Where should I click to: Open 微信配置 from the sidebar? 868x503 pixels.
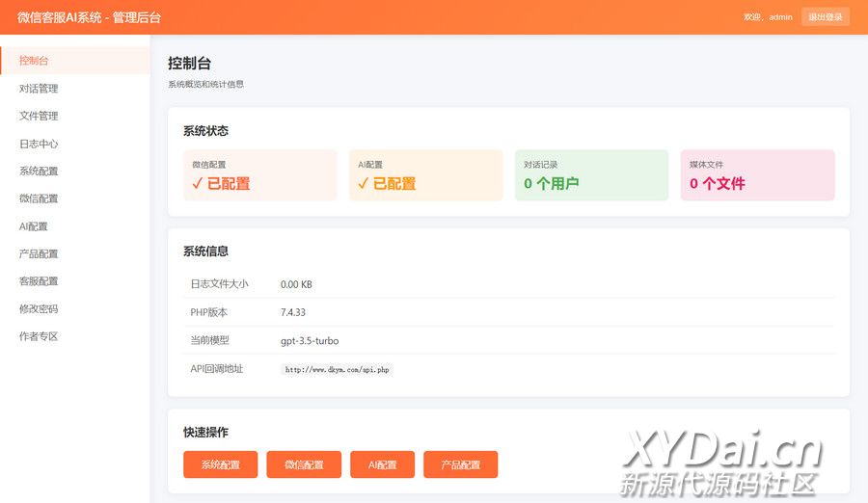[x=39, y=199]
